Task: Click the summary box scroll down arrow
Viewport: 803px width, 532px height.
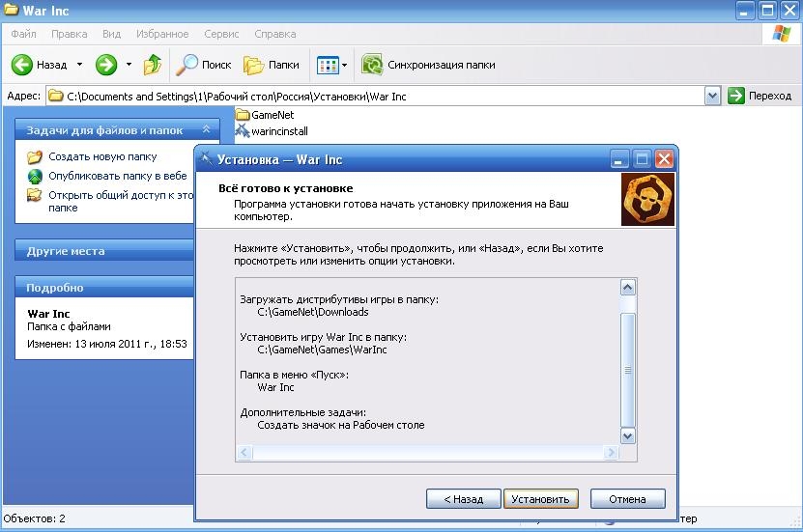Action: 628,435
